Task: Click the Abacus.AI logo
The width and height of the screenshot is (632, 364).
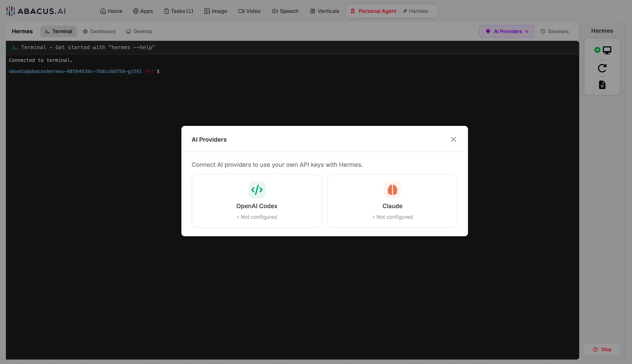Action: click(x=36, y=11)
